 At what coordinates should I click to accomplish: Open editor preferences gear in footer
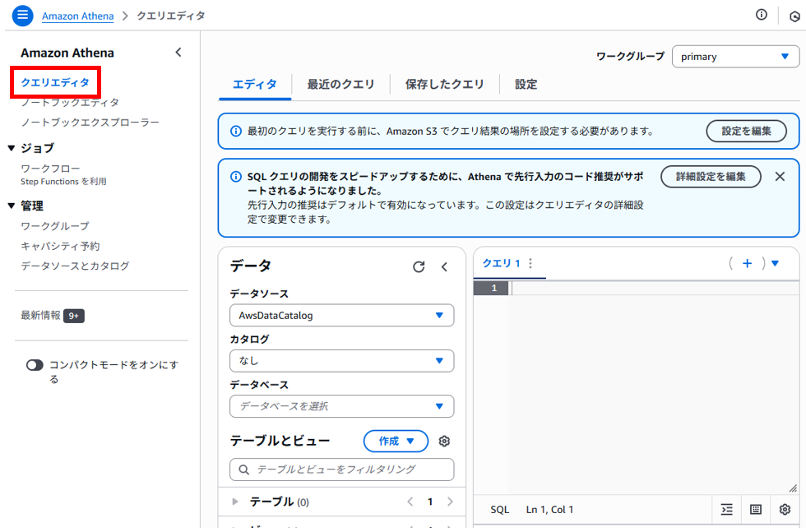[x=785, y=509]
